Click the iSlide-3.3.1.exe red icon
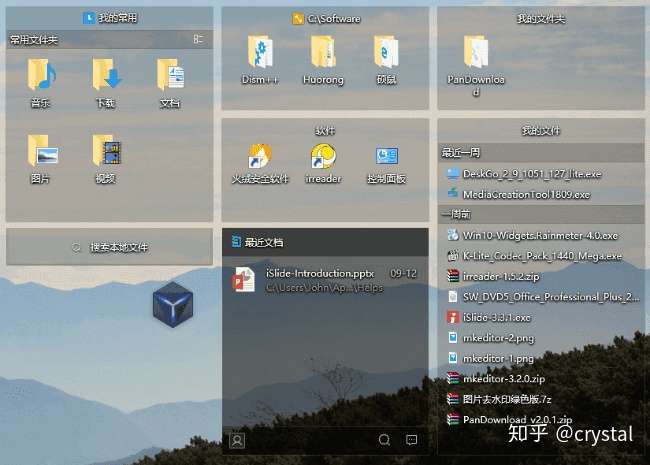The image size is (650, 465). [x=453, y=317]
